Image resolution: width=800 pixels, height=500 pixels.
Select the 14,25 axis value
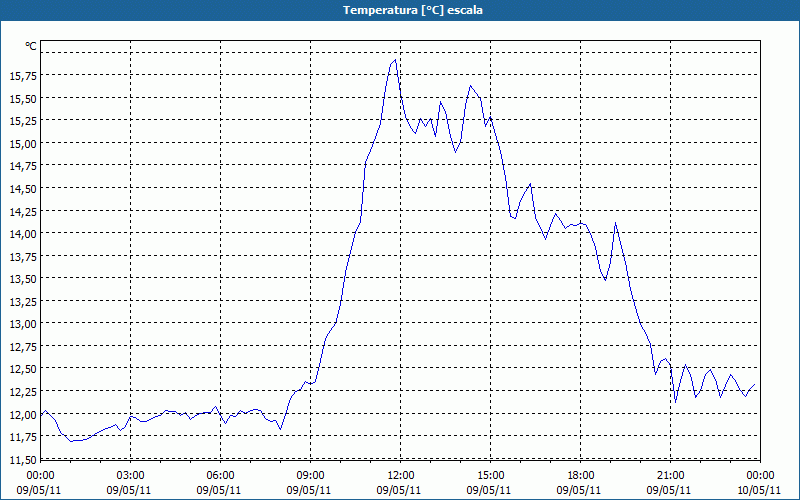coord(23,211)
